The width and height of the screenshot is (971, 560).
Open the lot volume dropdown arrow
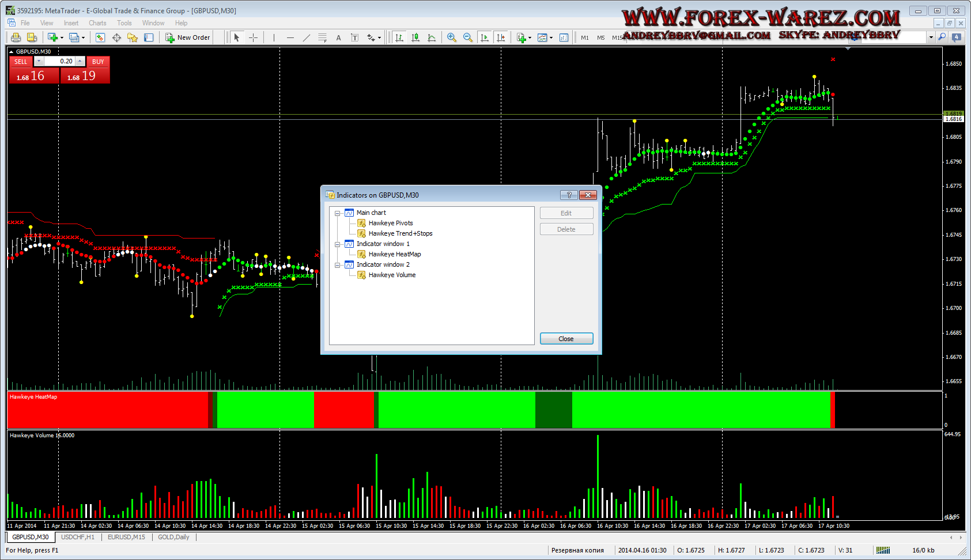click(39, 61)
